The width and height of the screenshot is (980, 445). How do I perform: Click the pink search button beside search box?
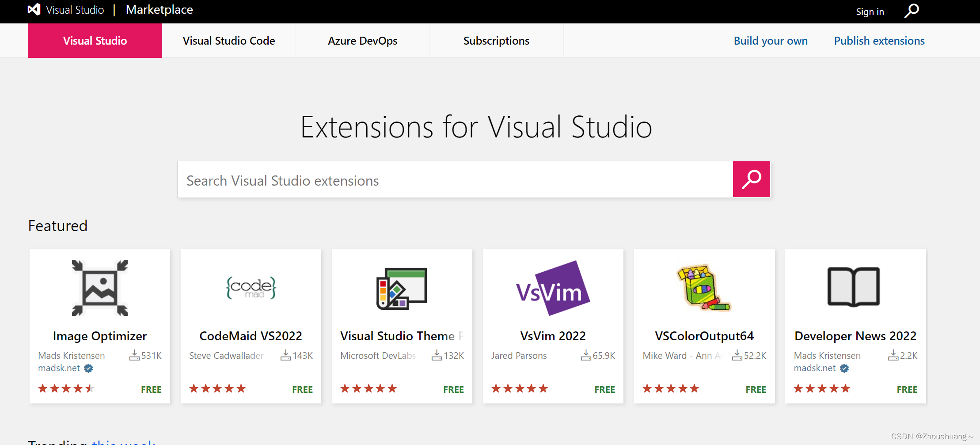(751, 179)
